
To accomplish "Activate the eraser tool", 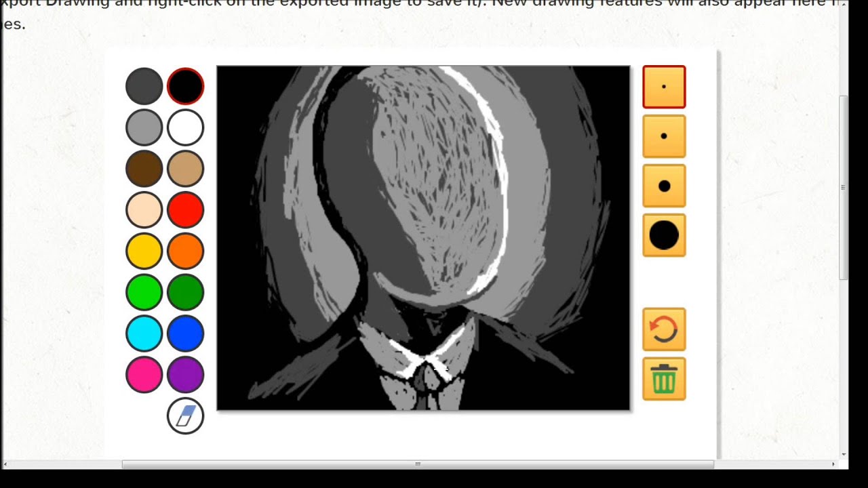I will tap(185, 415).
